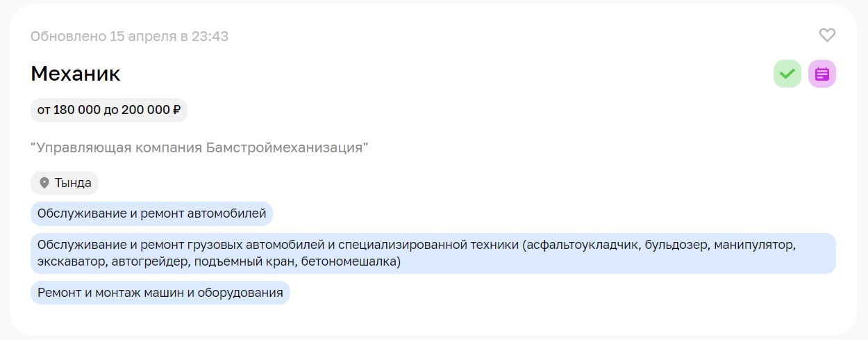Image resolution: width=868 pixels, height=340 pixels.
Task: Select the Ремонт и монтаж машин tag
Action: point(160,293)
